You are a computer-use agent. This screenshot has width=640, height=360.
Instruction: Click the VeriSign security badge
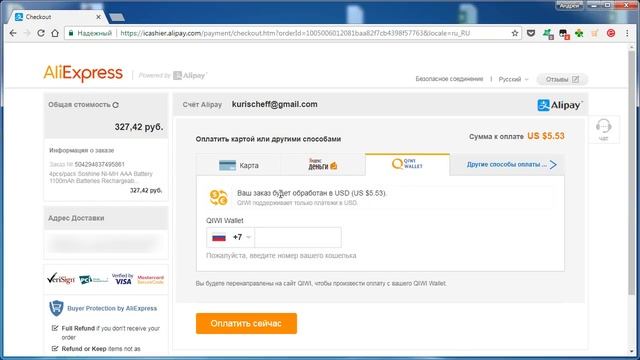tap(61, 279)
